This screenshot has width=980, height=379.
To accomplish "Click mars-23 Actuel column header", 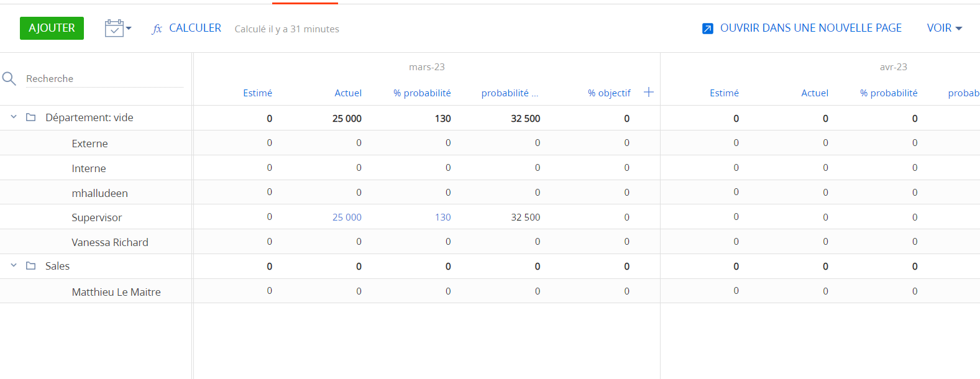I will [348, 93].
